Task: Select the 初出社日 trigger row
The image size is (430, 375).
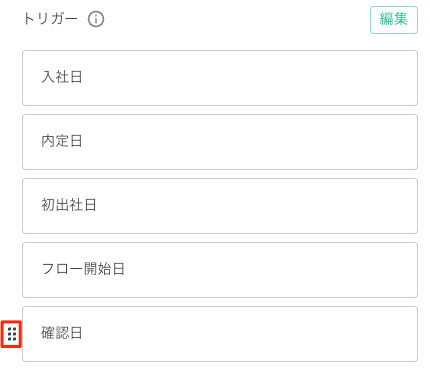Action: coord(220,206)
